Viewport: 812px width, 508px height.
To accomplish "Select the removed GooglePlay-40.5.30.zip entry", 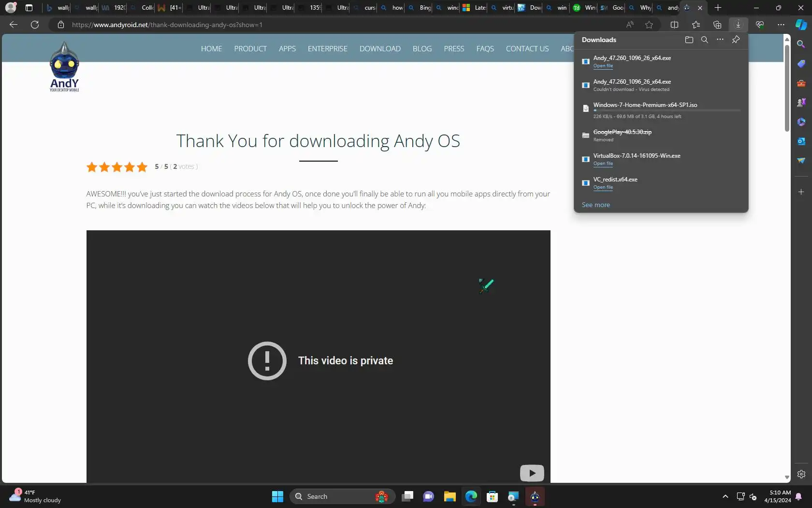I will pyautogui.click(x=661, y=135).
